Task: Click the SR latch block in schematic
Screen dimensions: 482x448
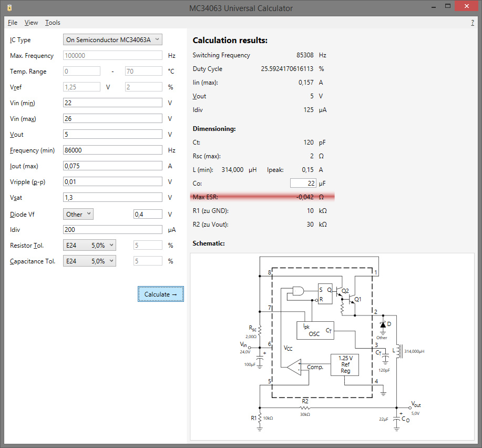Action: pyautogui.click(x=325, y=294)
